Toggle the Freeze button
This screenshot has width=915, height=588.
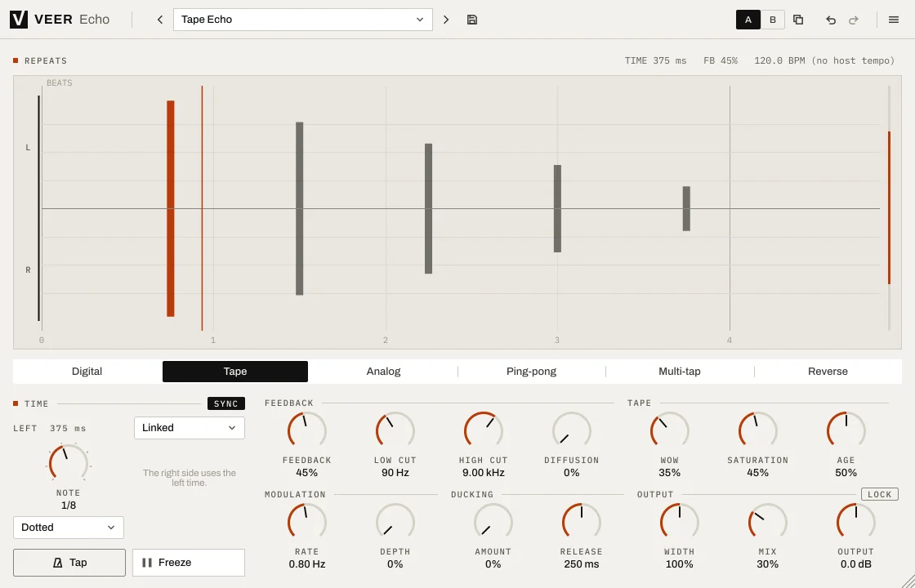tap(189, 563)
